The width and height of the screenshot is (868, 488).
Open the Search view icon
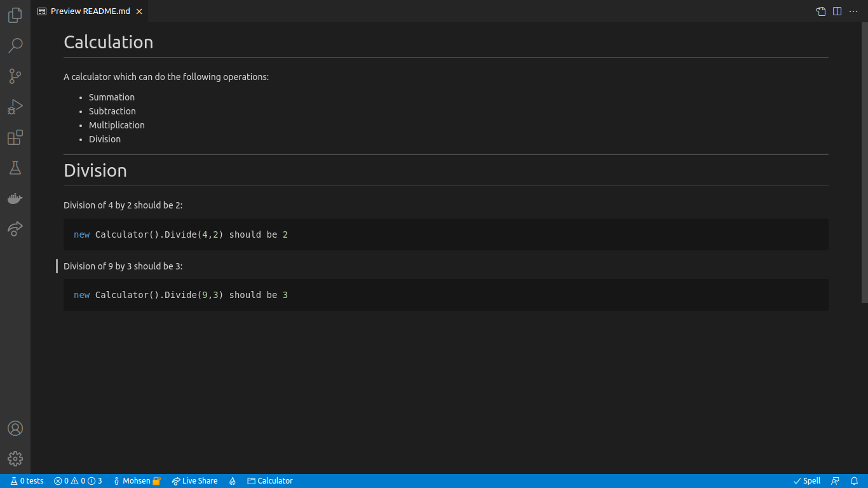point(15,46)
